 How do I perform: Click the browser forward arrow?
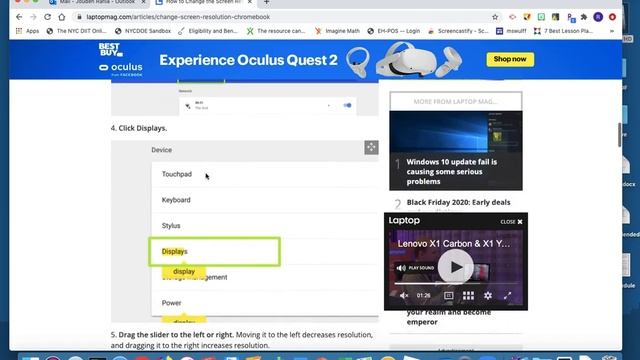point(33,17)
